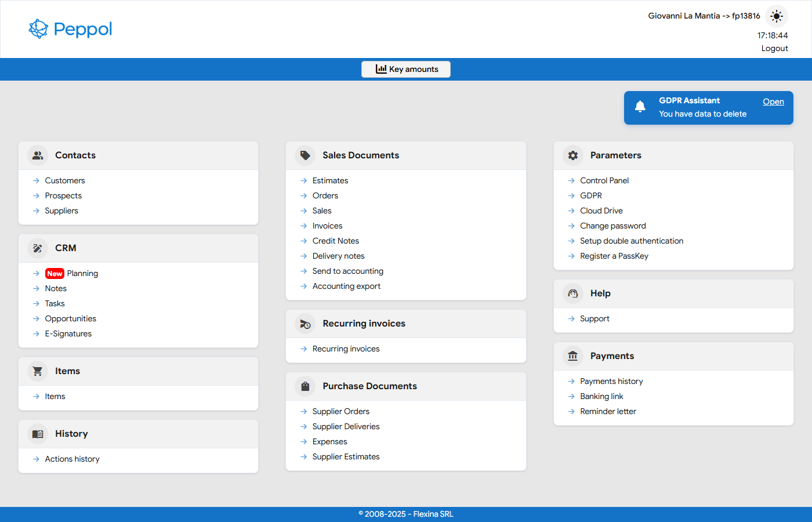The image size is (812, 522).
Task: Open CRM Tasks
Action: click(x=55, y=303)
